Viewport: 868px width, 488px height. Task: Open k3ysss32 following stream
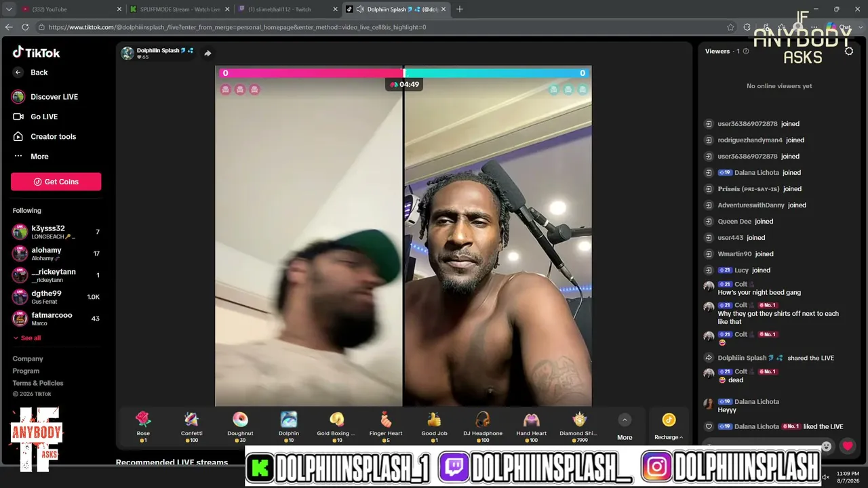point(56,232)
